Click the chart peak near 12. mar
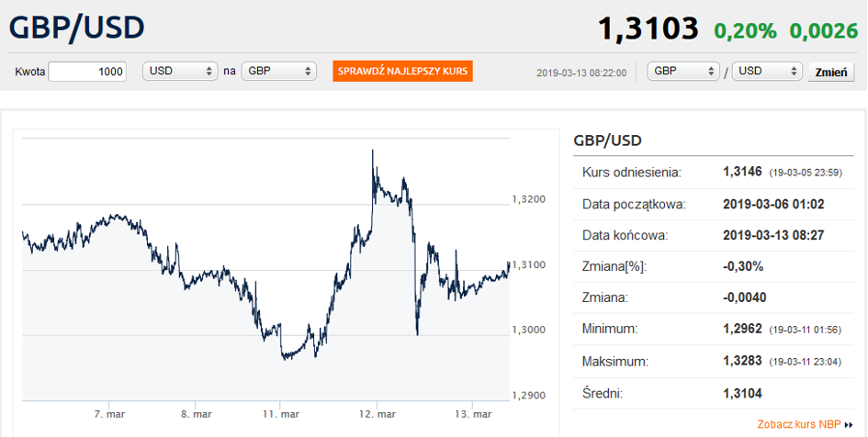The image size is (868, 437). point(372,151)
